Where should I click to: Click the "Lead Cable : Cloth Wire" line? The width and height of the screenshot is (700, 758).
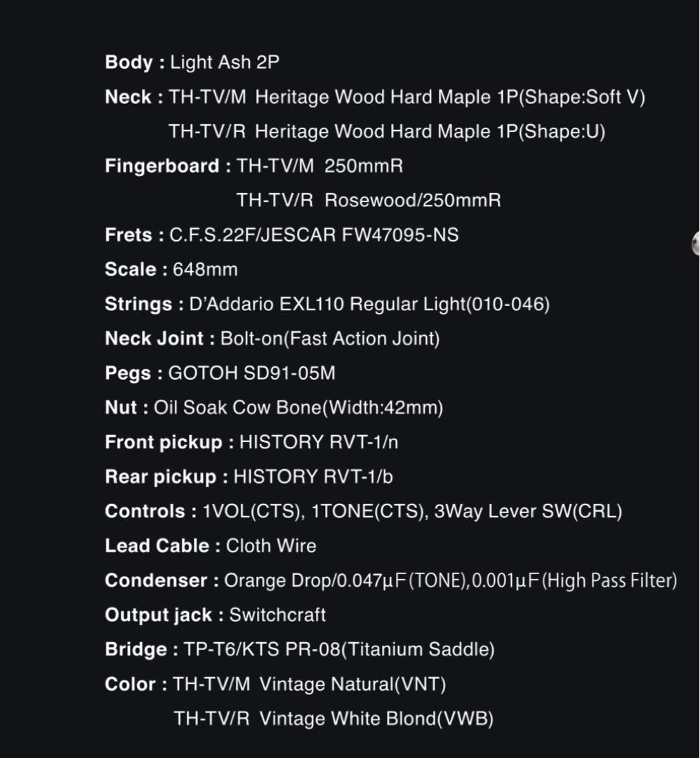point(210,546)
